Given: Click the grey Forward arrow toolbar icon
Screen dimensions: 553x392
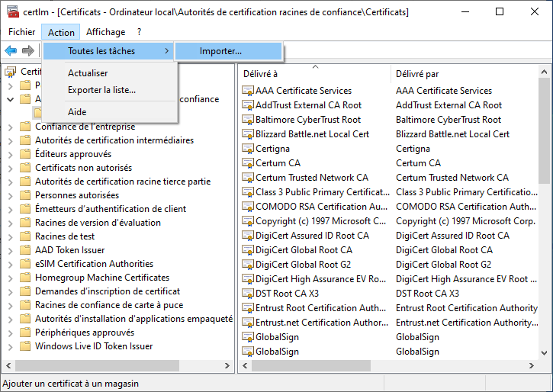Looking at the screenshot, I should [28, 51].
